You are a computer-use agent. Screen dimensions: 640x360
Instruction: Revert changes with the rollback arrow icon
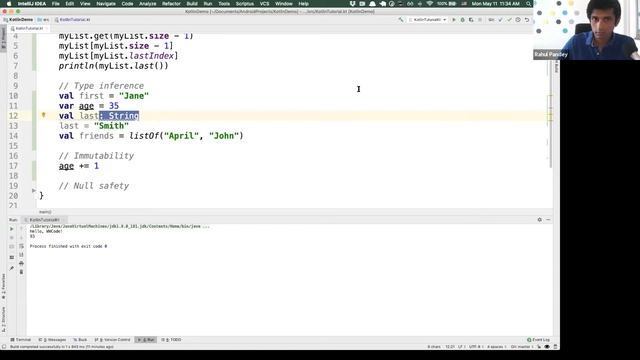527,20
